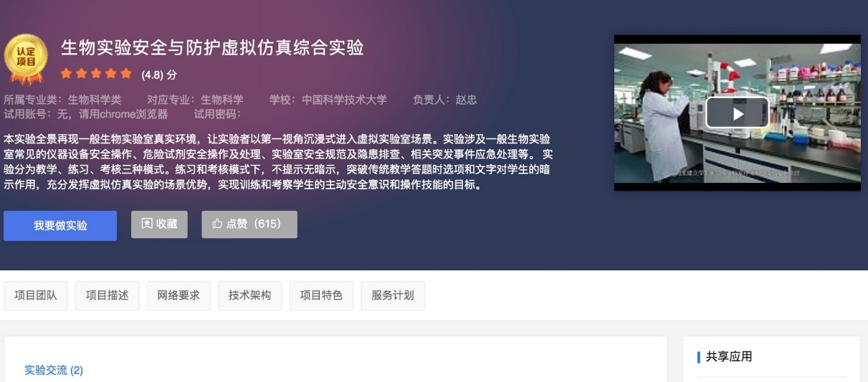Play the lab introduction video
The height and width of the screenshot is (382, 868).
coord(737,113)
